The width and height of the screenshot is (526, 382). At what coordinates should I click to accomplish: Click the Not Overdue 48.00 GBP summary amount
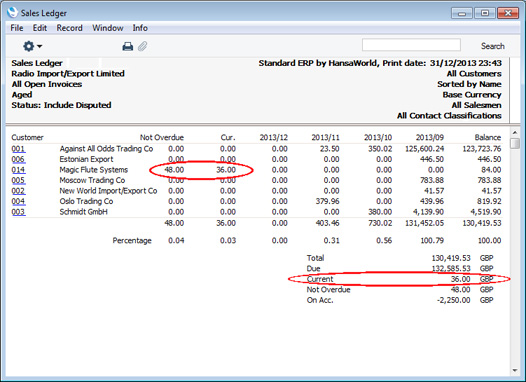[461, 290]
